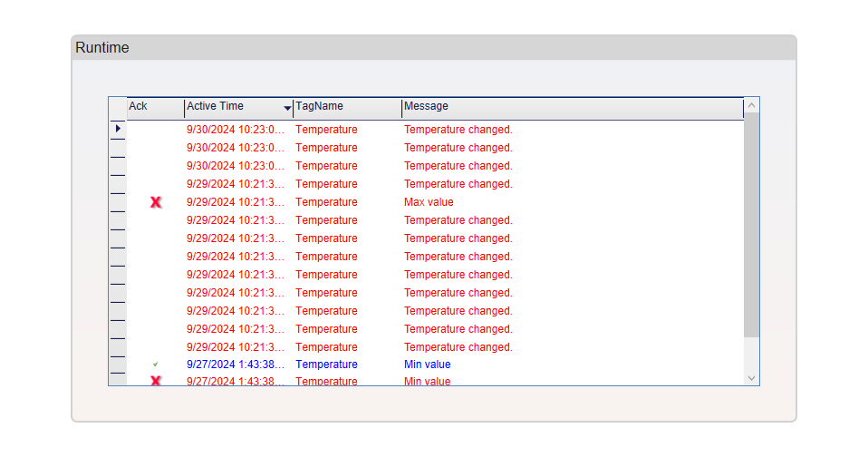Click the Active Time sort arrow

click(x=288, y=109)
